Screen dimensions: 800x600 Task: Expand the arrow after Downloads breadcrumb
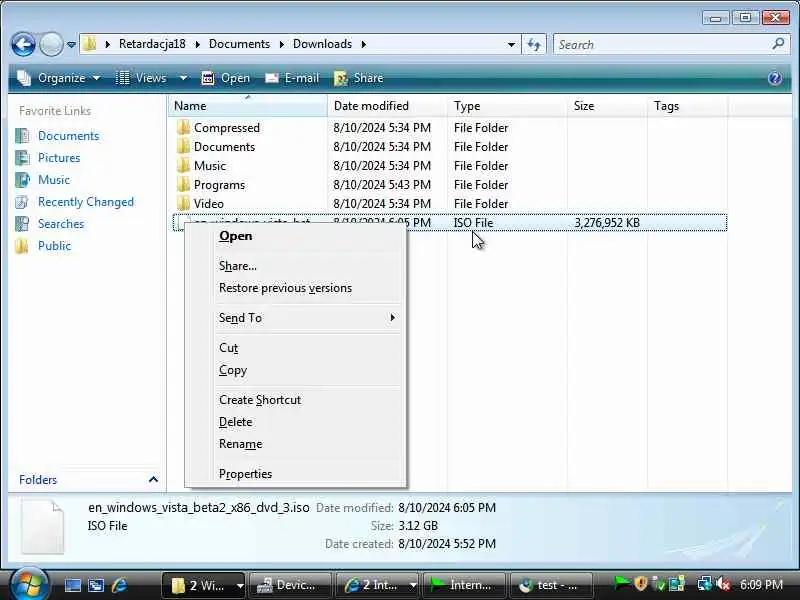point(364,44)
